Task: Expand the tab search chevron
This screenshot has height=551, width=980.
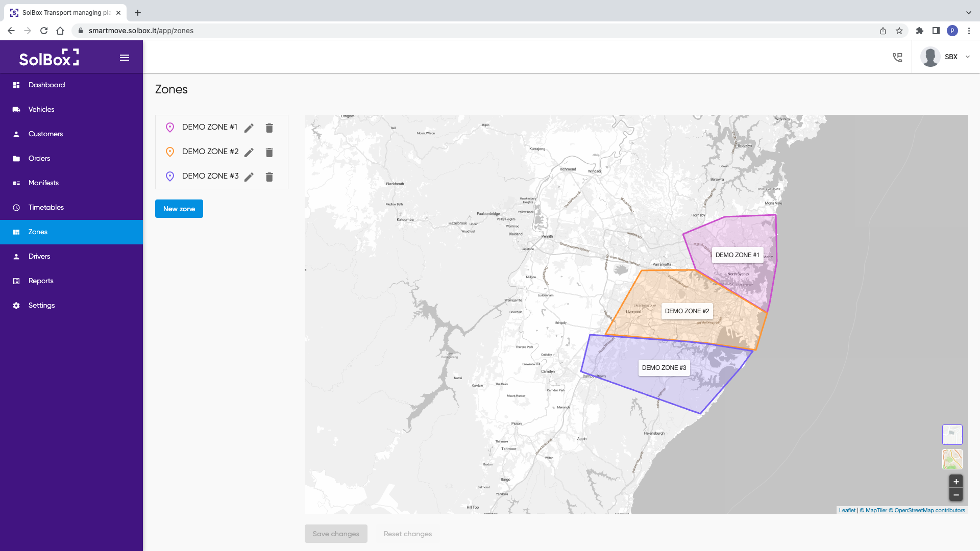Action: point(969,13)
